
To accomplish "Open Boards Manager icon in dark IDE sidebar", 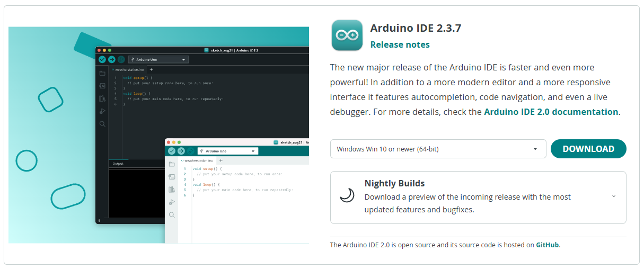I will pos(102,85).
